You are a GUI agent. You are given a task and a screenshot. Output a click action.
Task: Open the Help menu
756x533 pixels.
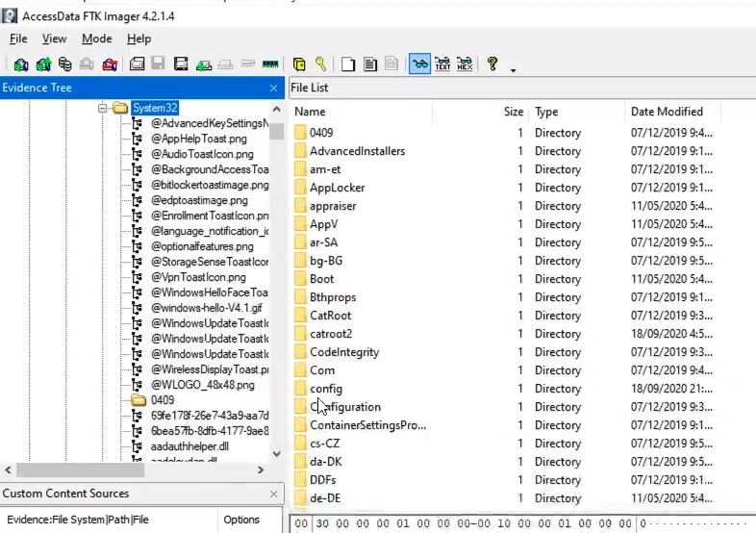click(139, 38)
